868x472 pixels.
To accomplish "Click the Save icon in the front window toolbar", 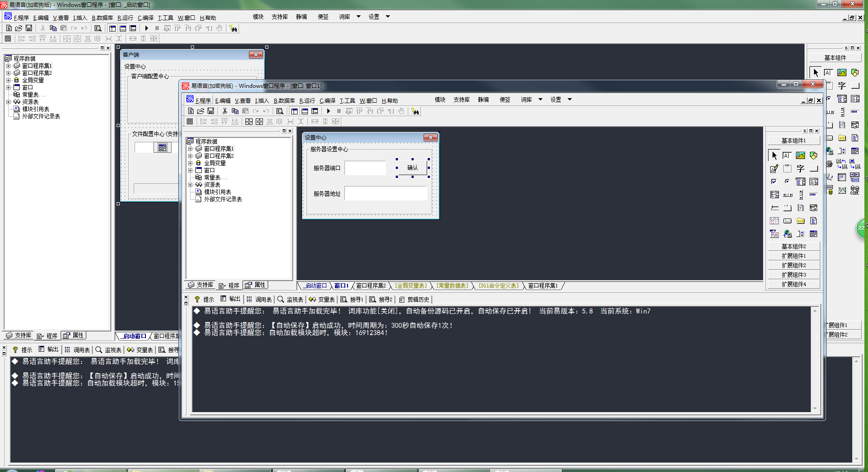I will tap(211, 111).
